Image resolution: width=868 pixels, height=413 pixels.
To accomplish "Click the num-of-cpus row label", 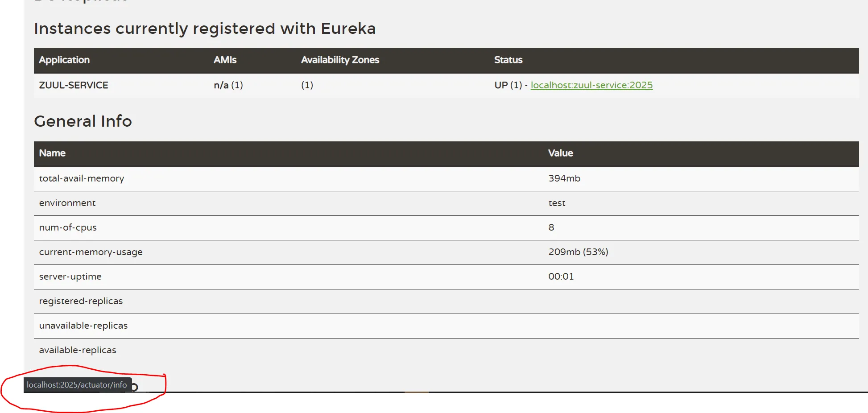I will [68, 227].
